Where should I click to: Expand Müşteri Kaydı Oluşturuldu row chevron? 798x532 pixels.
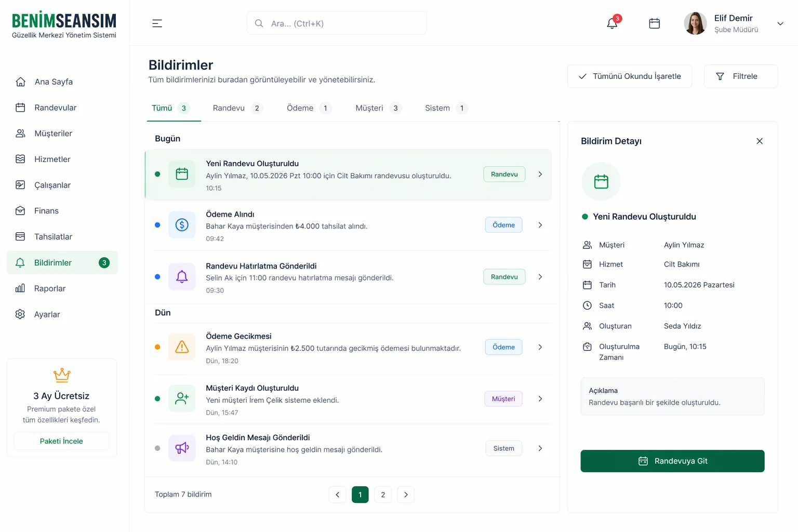[x=540, y=399]
